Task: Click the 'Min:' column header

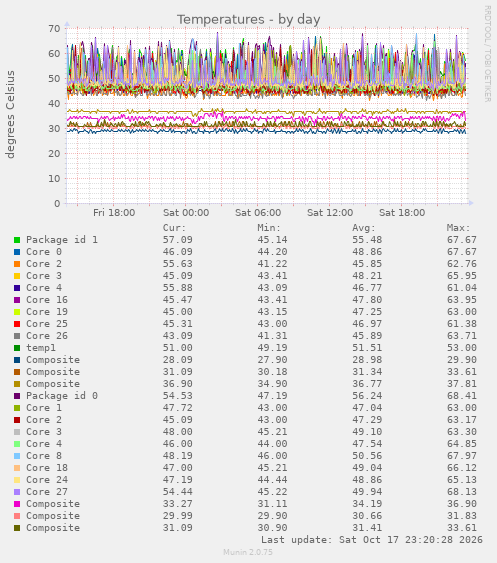Action: pyautogui.click(x=269, y=228)
